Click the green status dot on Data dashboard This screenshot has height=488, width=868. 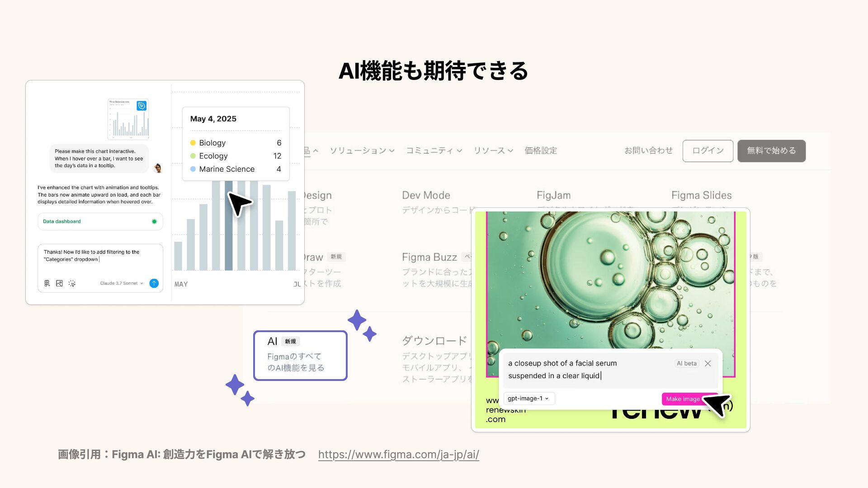point(154,221)
